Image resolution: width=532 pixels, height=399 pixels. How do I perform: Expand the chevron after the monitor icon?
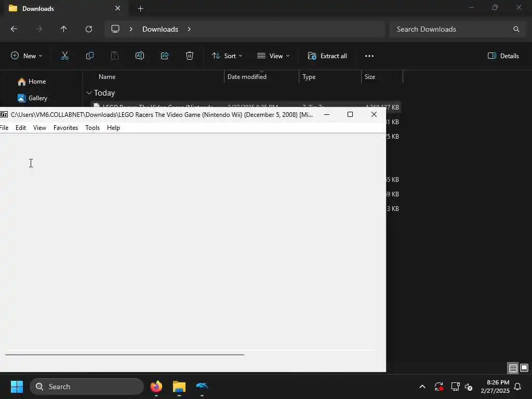point(131,29)
